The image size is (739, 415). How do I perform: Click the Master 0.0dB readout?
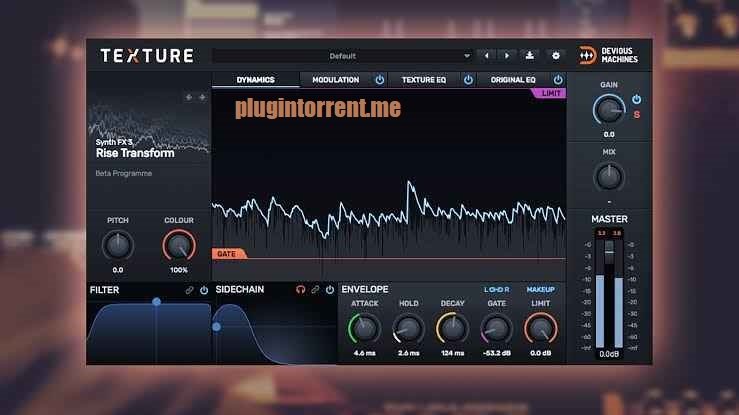click(x=609, y=354)
